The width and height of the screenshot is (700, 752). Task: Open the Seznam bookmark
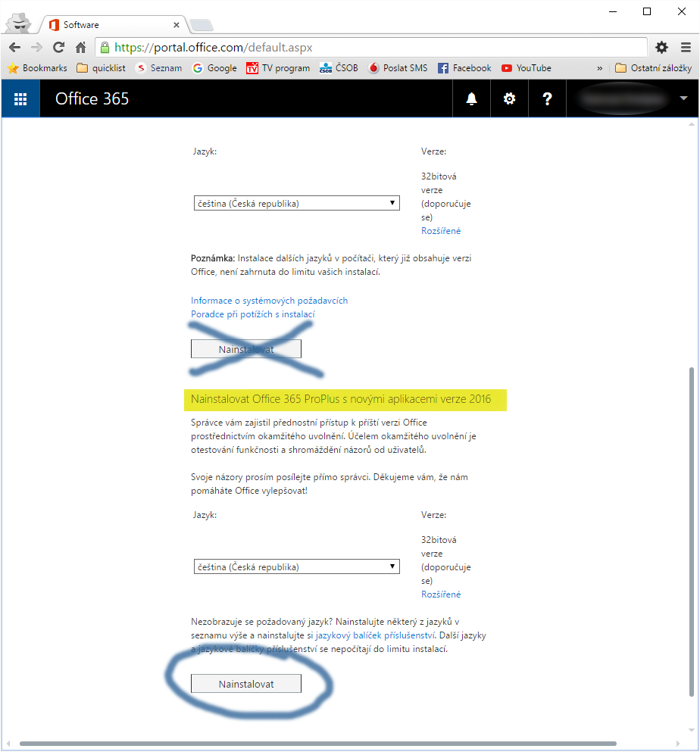click(159, 68)
